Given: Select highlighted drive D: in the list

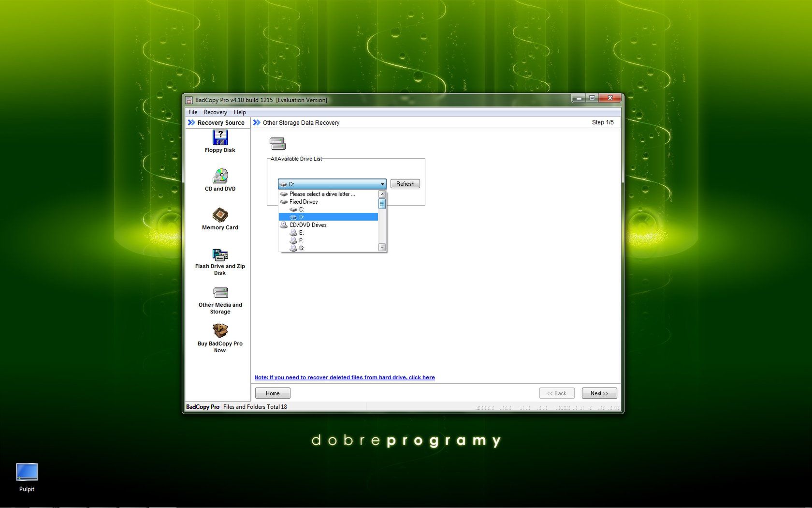Looking at the screenshot, I should click(x=328, y=217).
